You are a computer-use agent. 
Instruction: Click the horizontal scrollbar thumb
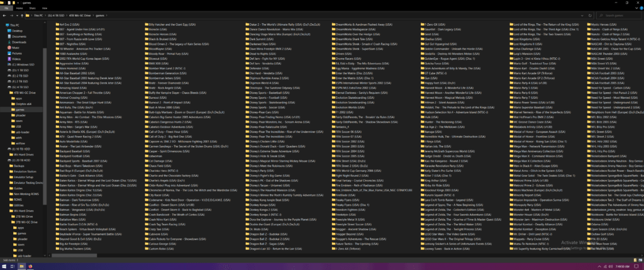coord(73,255)
